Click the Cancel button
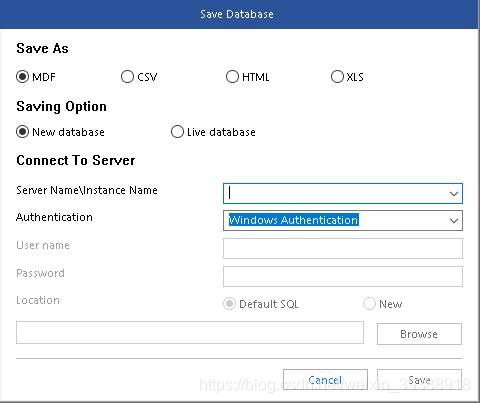This screenshot has width=480, height=403. 325,380
